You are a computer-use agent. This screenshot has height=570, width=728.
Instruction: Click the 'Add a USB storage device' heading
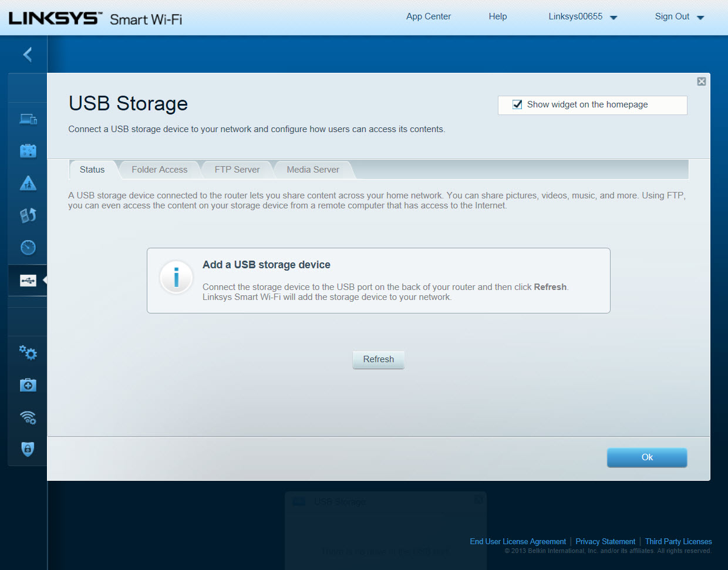[x=267, y=265]
